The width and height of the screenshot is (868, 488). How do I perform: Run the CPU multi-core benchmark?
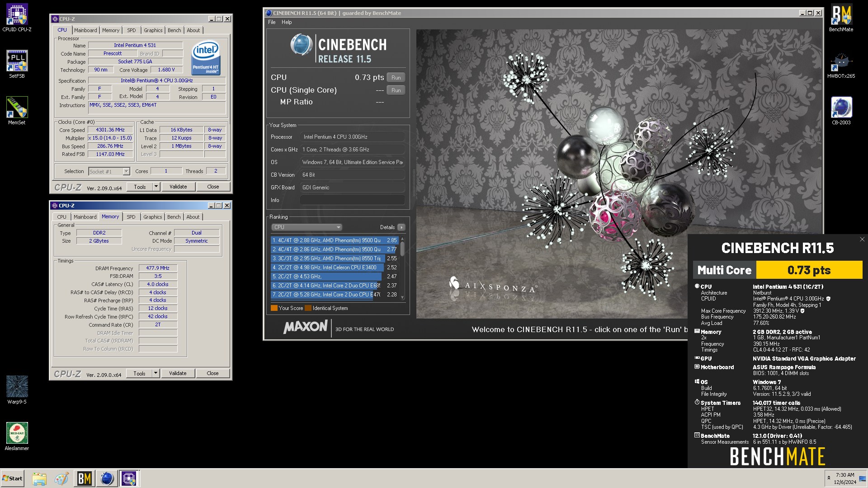point(396,77)
